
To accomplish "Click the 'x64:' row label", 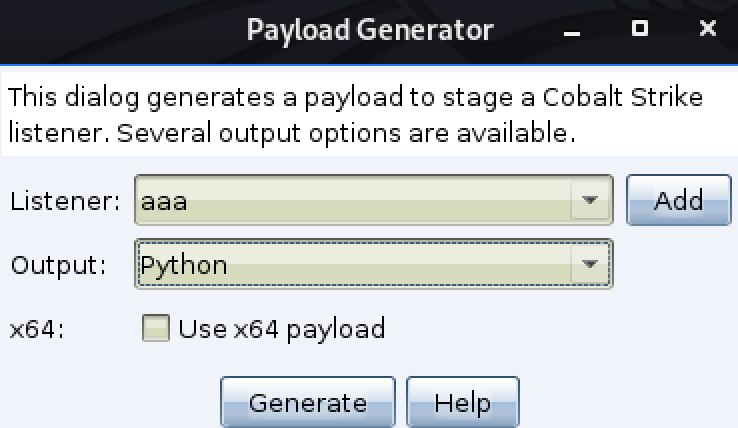I will coord(37,329).
